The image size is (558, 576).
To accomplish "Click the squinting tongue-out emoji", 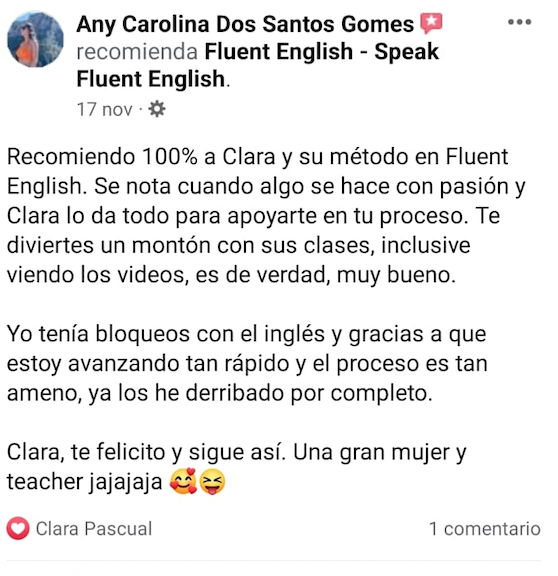I will point(212,482).
